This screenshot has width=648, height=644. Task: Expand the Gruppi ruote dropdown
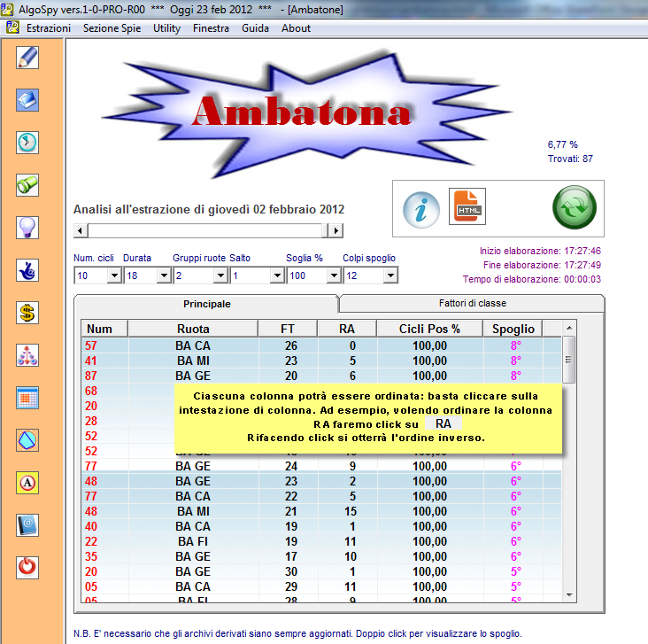point(220,275)
